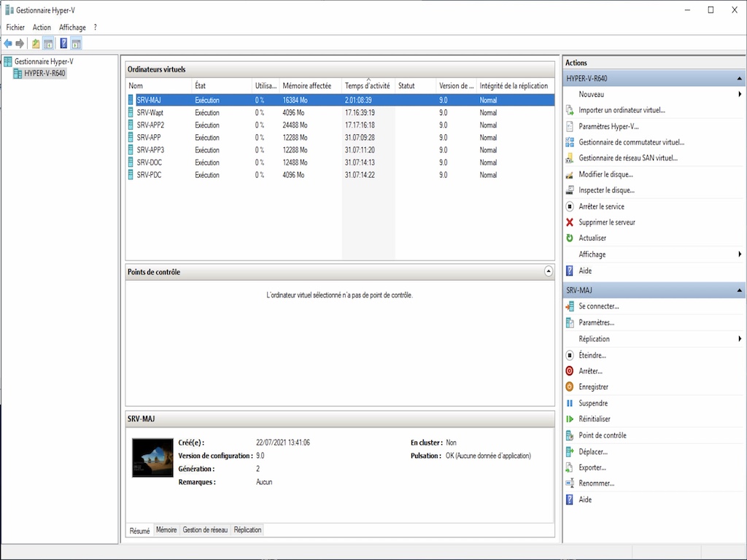Screen dimensions: 747x560
Task: Click the red Supprimer le serveur icon
Action: pos(570,222)
